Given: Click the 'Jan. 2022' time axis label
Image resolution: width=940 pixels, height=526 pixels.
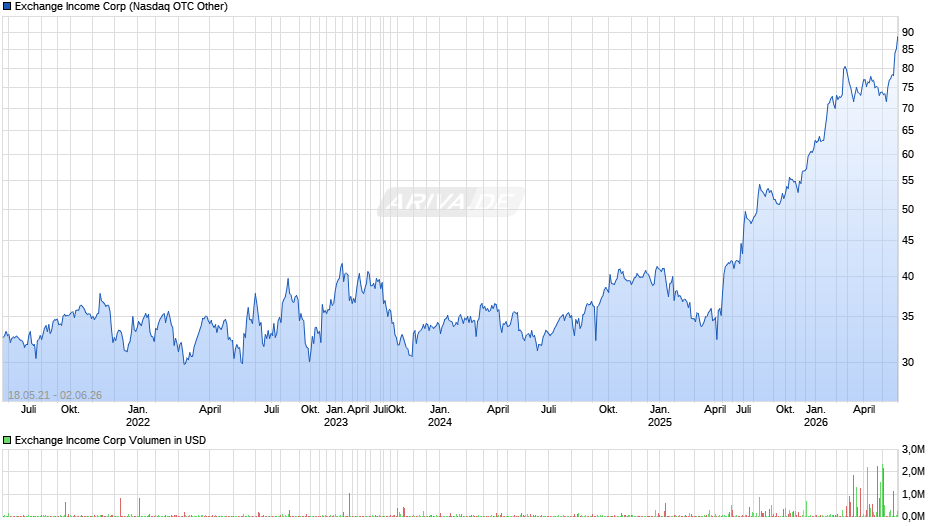Looking at the screenshot, I should [137, 416].
